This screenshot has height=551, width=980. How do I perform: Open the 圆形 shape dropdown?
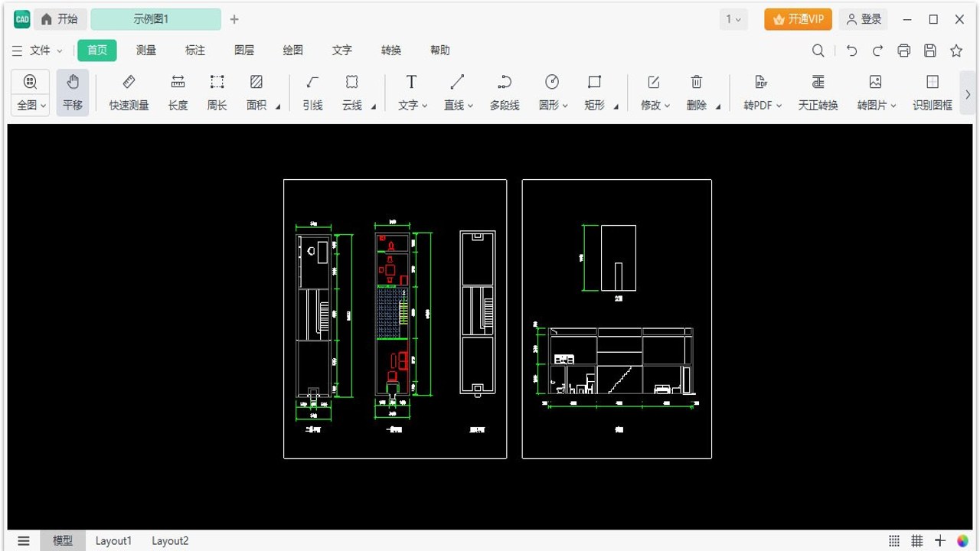[x=553, y=106]
